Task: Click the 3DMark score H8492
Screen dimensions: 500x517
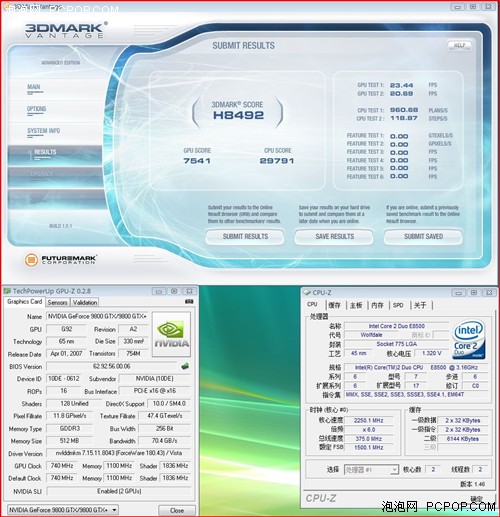Action: point(238,115)
